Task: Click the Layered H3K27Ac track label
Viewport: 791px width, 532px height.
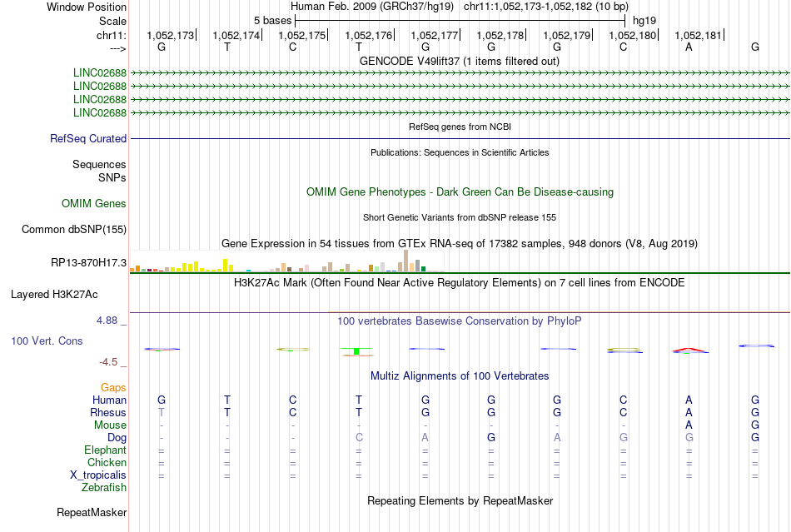Action: [x=54, y=295]
